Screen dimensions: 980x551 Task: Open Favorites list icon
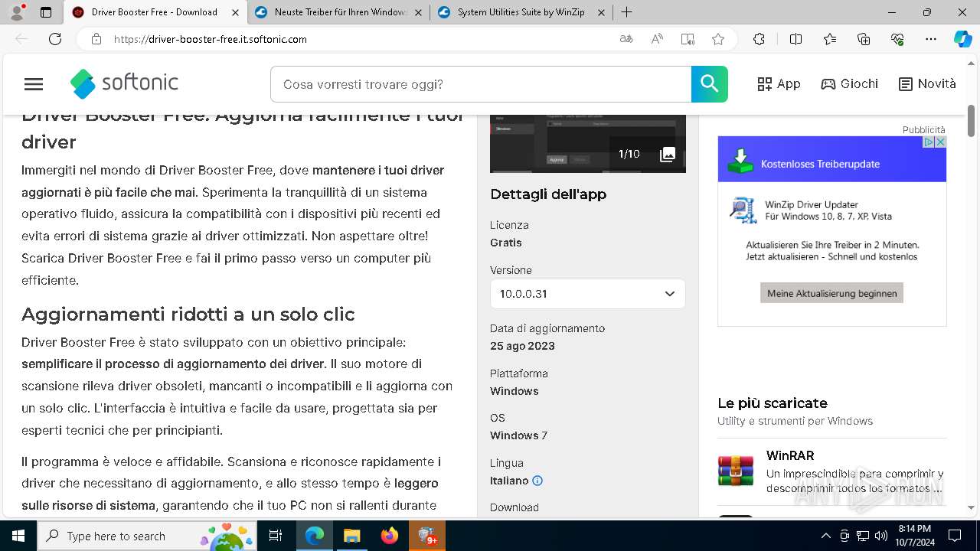830,39
